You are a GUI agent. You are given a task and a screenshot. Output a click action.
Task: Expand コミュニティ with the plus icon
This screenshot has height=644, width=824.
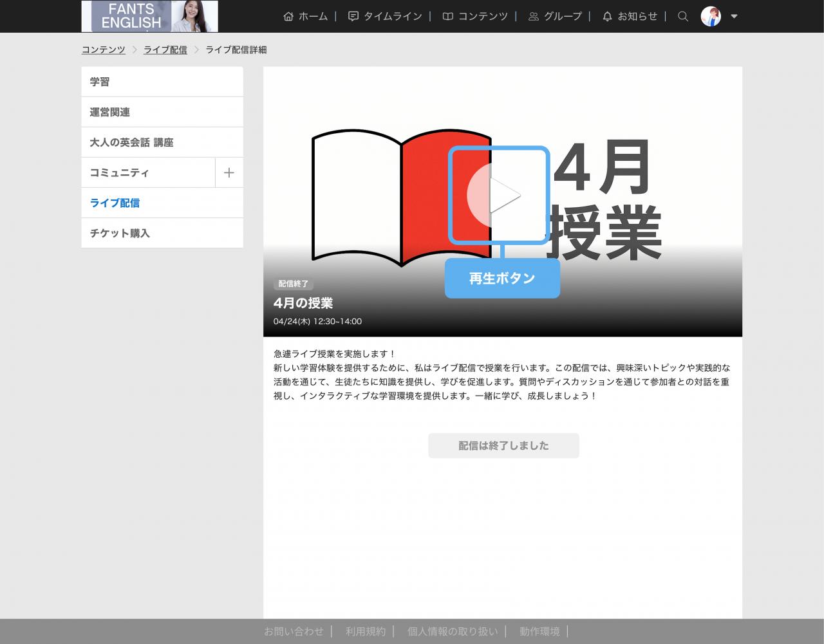(x=229, y=172)
